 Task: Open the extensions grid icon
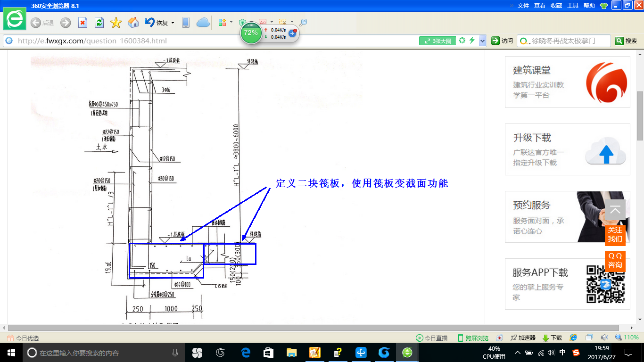click(223, 22)
